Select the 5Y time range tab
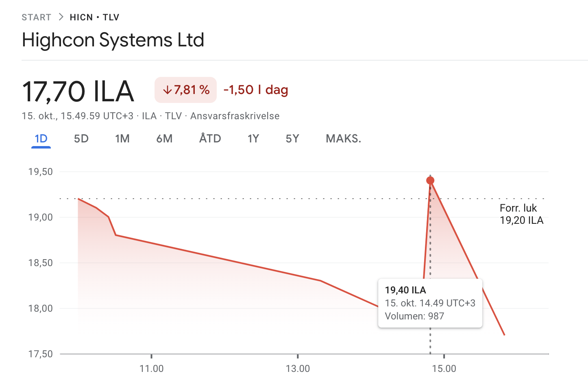 pos(292,139)
